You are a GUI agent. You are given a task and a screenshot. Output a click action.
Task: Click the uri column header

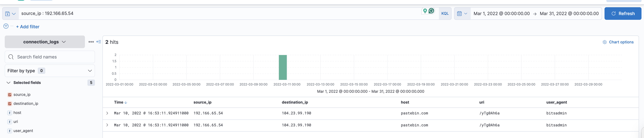(x=482, y=102)
